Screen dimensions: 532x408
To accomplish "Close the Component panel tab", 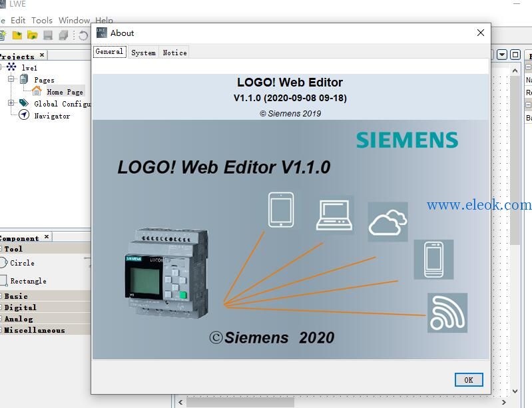I will (x=47, y=236).
